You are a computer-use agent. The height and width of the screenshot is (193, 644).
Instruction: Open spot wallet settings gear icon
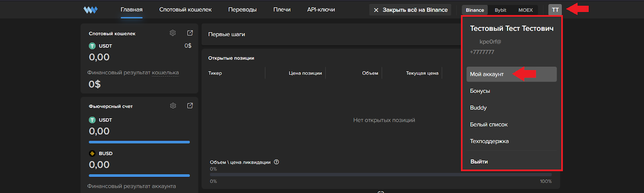(173, 33)
